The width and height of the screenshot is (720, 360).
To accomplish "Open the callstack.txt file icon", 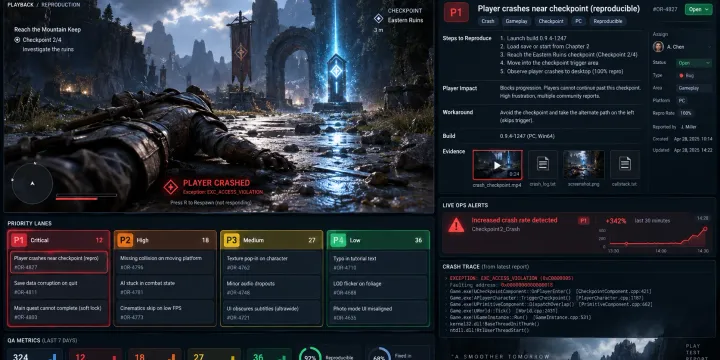I will (624, 164).
